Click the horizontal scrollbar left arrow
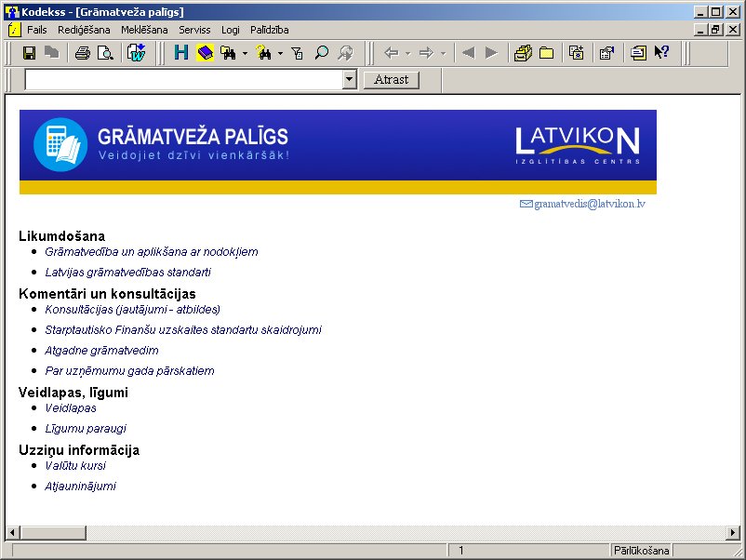 click(13, 532)
